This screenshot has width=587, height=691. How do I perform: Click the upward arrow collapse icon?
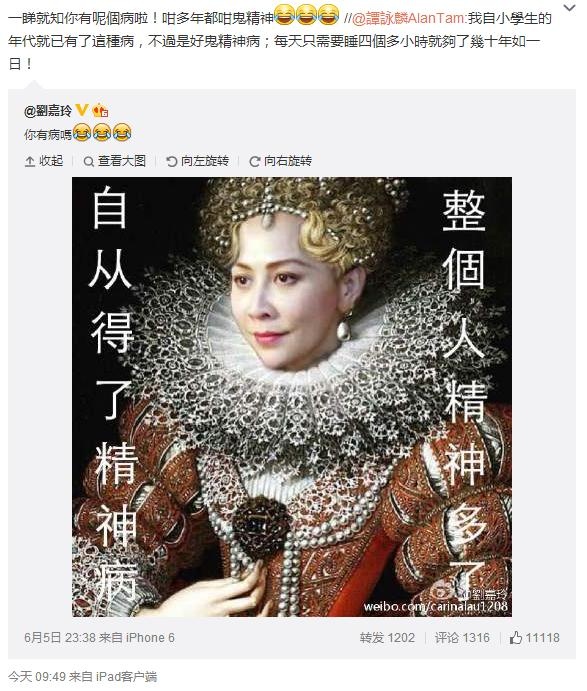coord(30,162)
